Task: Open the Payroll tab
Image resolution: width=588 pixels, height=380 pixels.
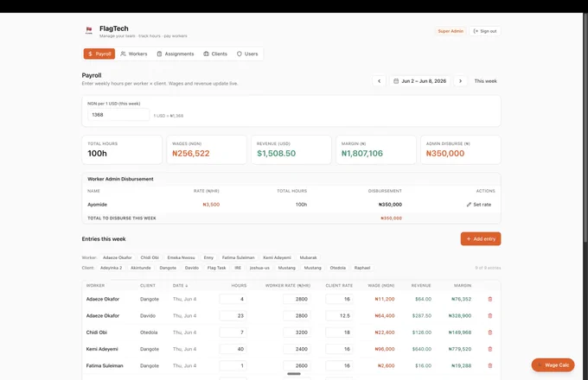Action: coord(99,54)
